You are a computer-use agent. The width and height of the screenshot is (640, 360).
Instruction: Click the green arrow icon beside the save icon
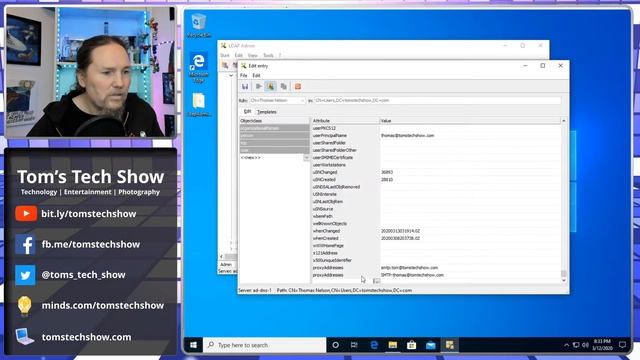(259, 87)
